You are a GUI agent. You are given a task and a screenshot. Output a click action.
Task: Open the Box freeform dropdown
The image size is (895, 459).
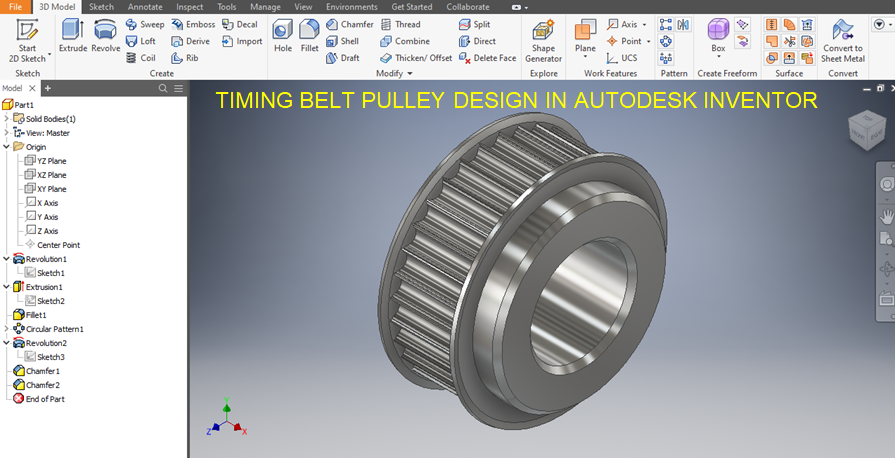(x=718, y=57)
